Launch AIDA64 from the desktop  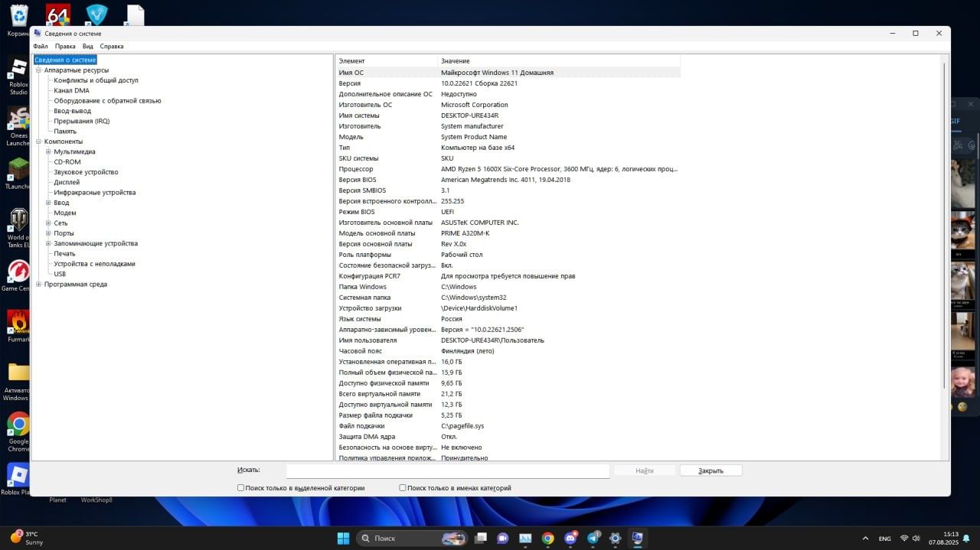pos(58,15)
